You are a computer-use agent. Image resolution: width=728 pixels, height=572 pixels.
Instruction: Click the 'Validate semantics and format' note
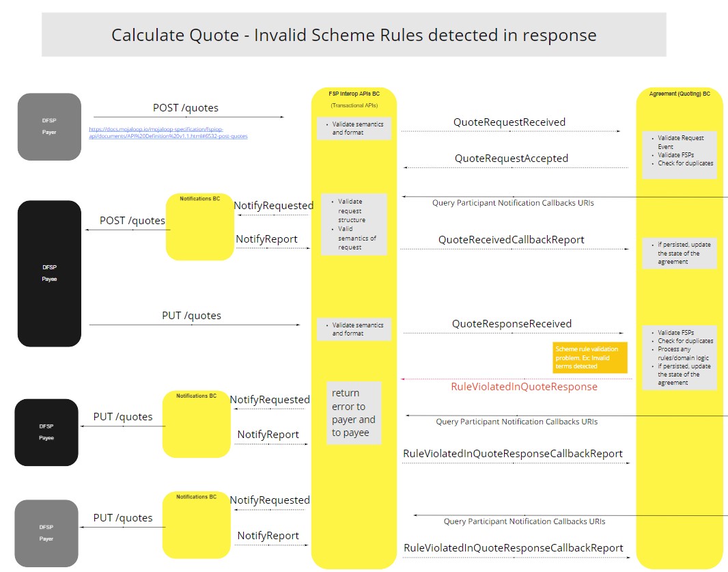point(353,127)
